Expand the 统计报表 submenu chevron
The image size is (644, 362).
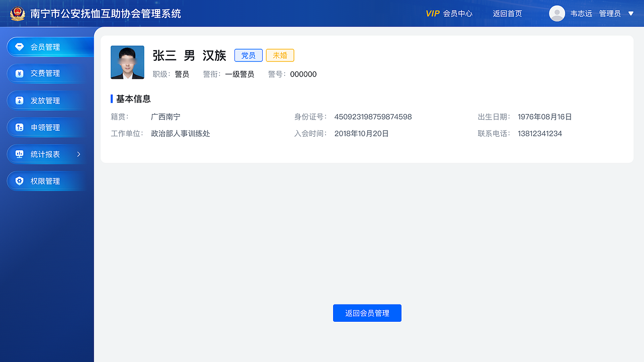[x=78, y=154]
